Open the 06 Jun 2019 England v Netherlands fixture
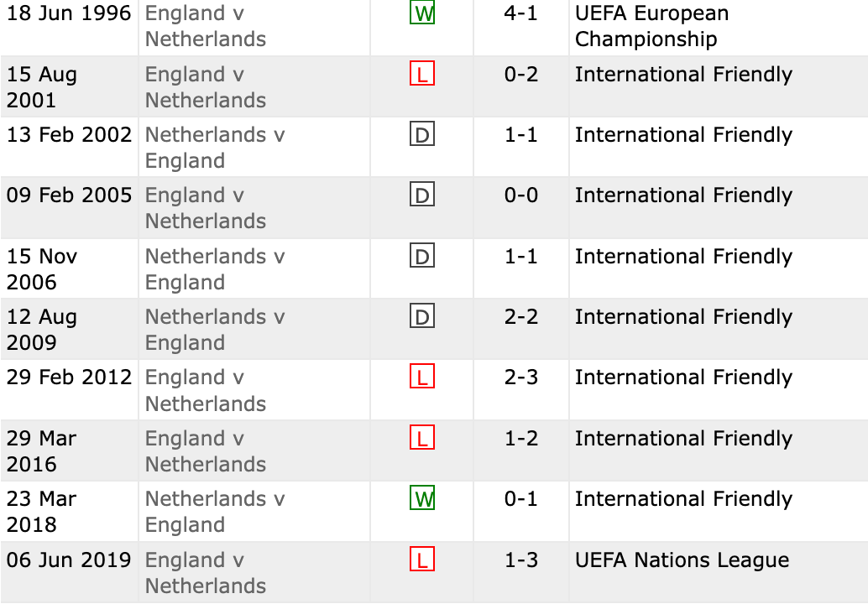The height and width of the screenshot is (604, 868). [x=205, y=572]
